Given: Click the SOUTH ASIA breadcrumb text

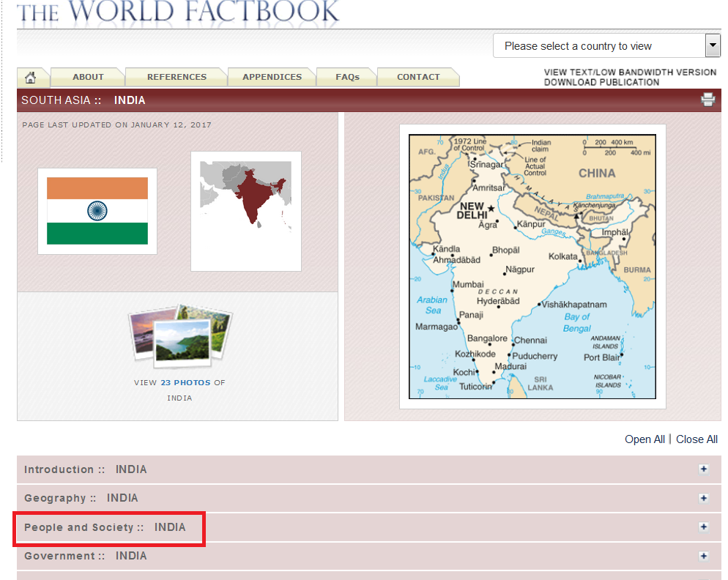Looking at the screenshot, I should 56,100.
